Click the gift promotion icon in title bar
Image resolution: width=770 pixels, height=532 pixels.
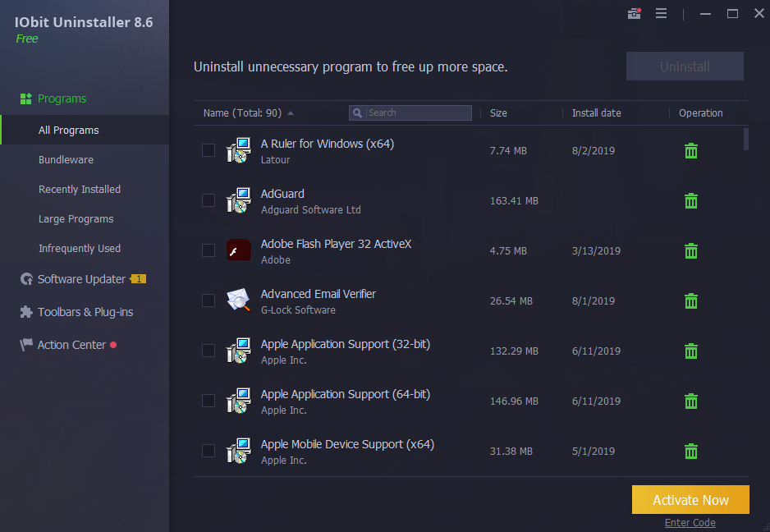point(634,13)
